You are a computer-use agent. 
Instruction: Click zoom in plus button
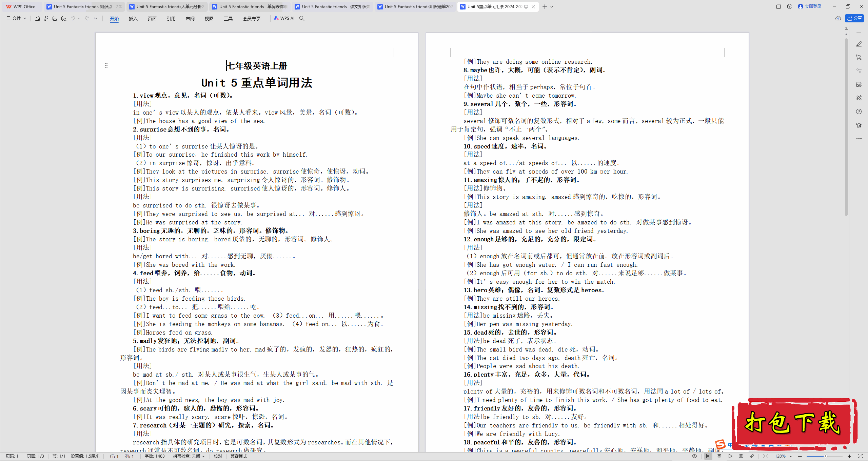[x=849, y=456]
